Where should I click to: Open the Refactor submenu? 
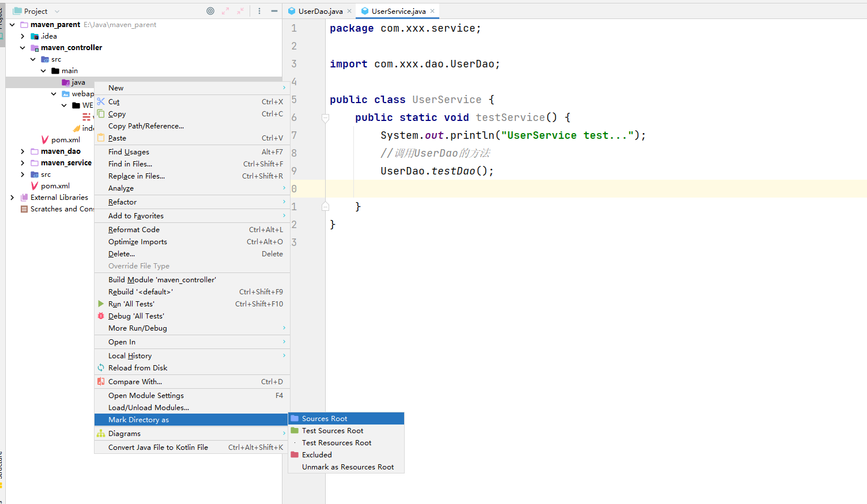(x=192, y=202)
